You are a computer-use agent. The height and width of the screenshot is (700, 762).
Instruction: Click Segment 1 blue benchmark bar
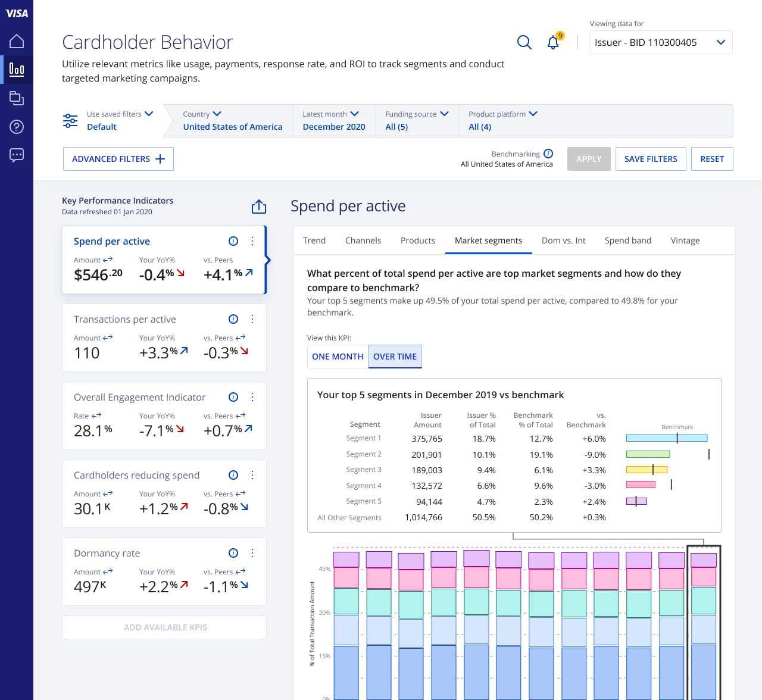coord(667,438)
